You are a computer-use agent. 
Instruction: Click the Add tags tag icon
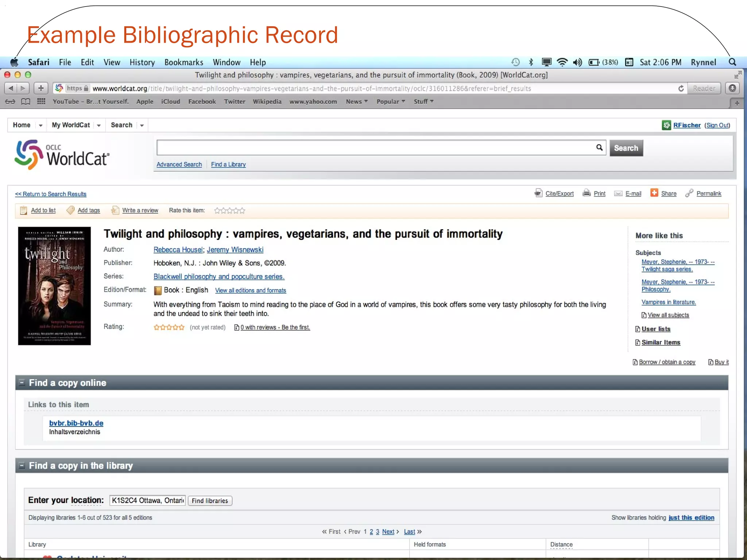click(70, 210)
